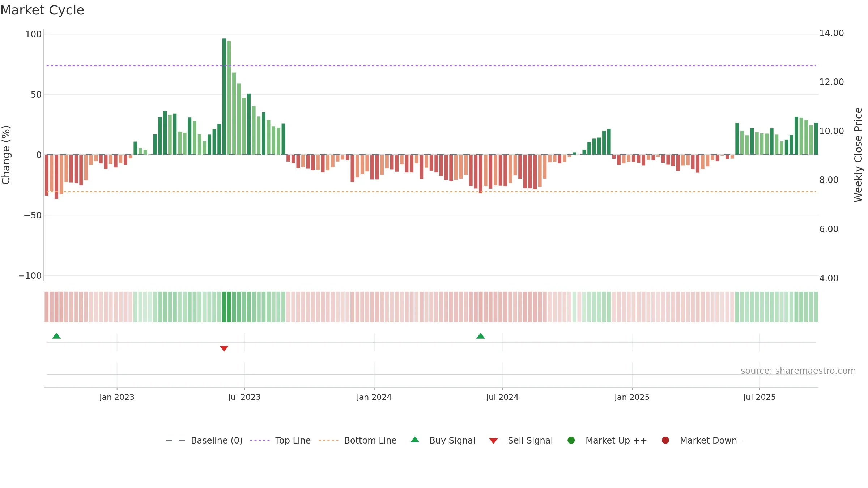Toggle the Baseline (0) legend entry
Image resolution: width=868 pixels, height=488 pixels.
pos(204,440)
